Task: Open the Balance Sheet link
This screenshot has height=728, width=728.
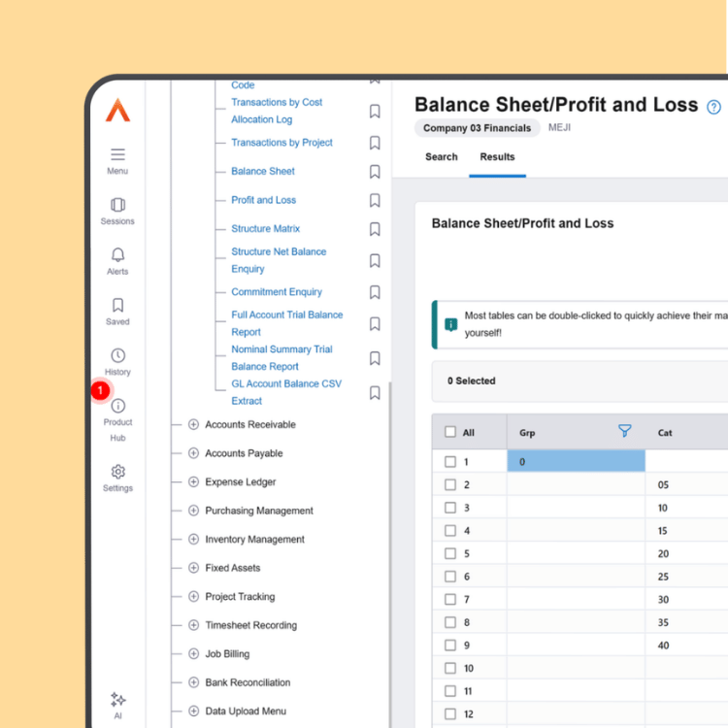Action: coord(263,171)
